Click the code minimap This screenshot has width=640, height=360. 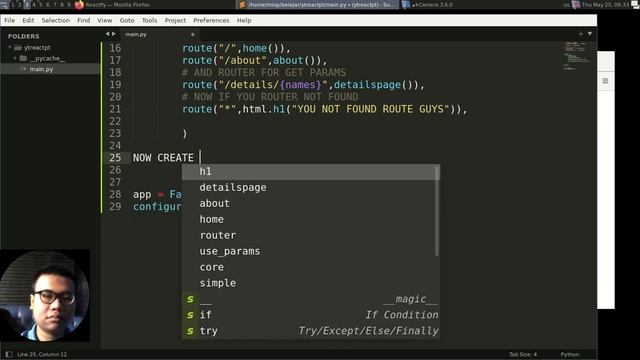coord(576,55)
